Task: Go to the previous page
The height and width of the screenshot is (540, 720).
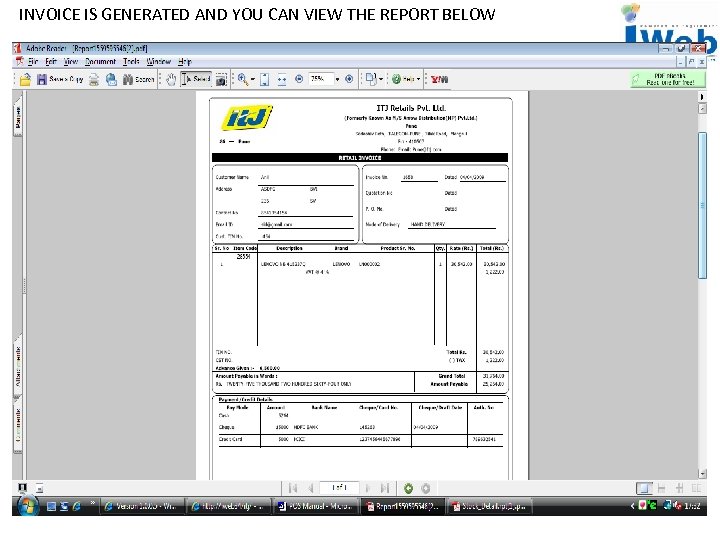Action: pyautogui.click(x=311, y=488)
